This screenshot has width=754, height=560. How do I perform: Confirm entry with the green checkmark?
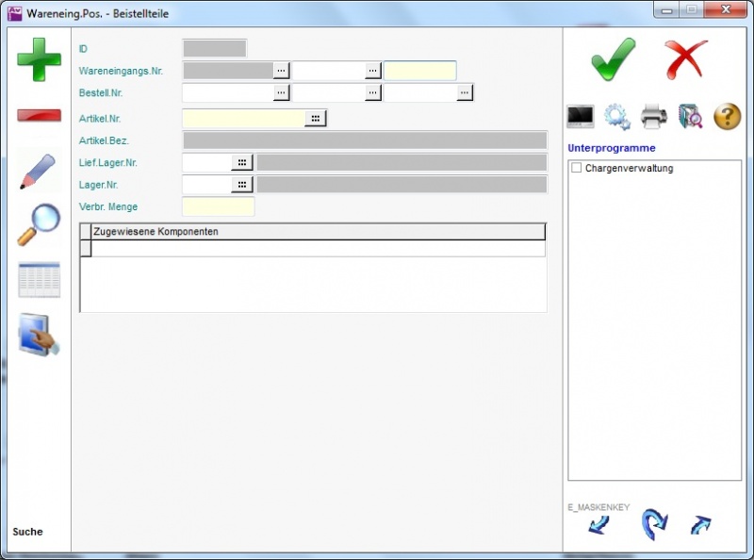614,59
